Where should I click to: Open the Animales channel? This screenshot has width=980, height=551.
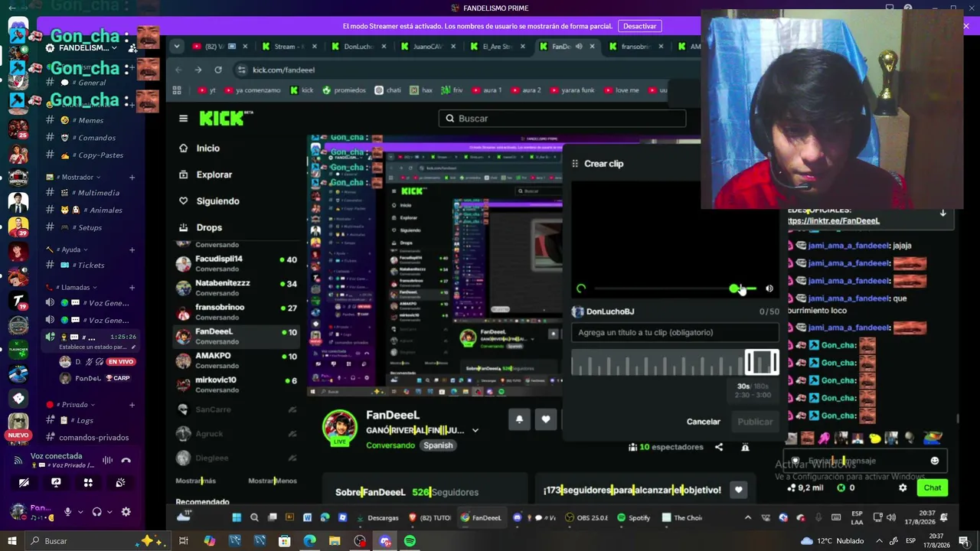coord(91,210)
